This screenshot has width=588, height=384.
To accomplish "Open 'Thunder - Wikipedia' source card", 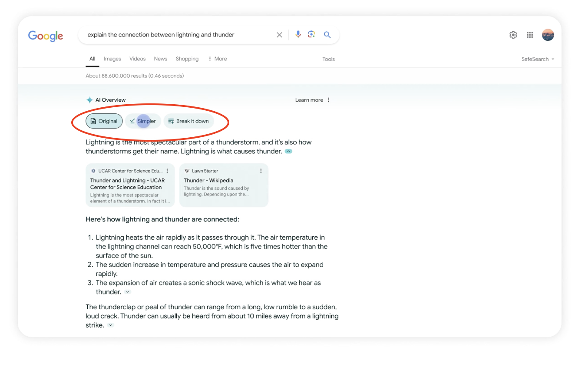I will tap(224, 185).
